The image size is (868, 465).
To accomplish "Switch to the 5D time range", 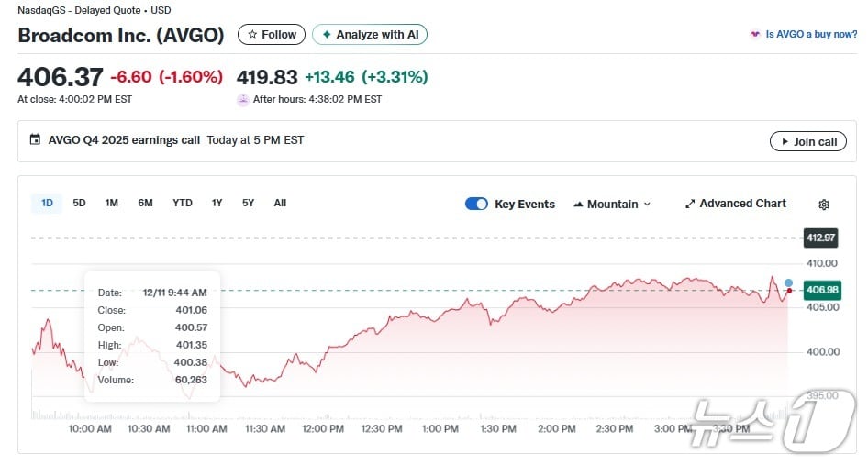I will point(79,203).
